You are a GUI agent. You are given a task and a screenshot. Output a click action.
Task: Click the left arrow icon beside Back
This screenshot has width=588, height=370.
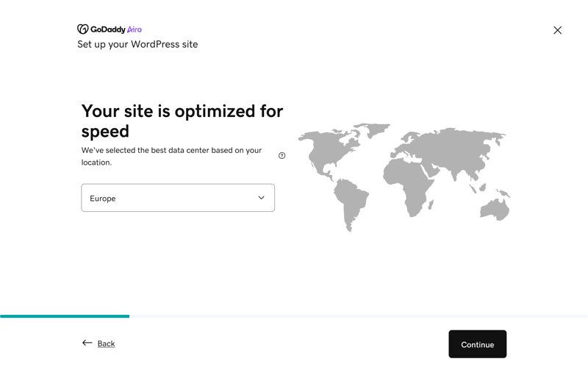(x=87, y=343)
